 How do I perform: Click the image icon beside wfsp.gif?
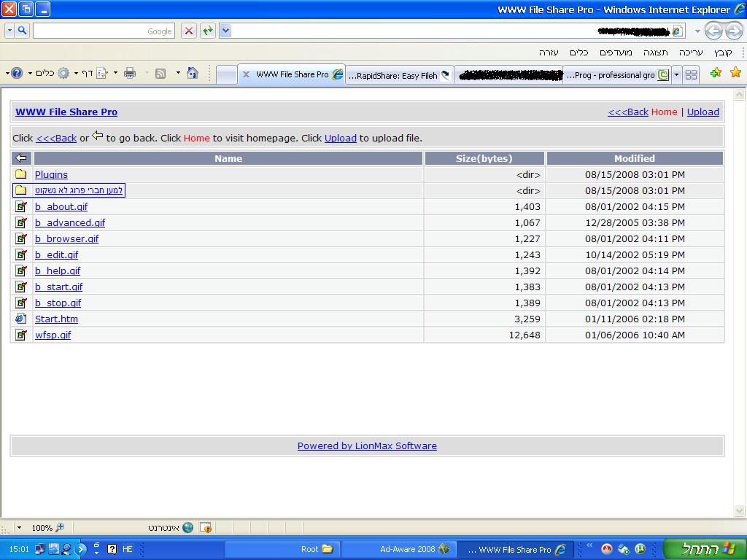click(x=21, y=335)
